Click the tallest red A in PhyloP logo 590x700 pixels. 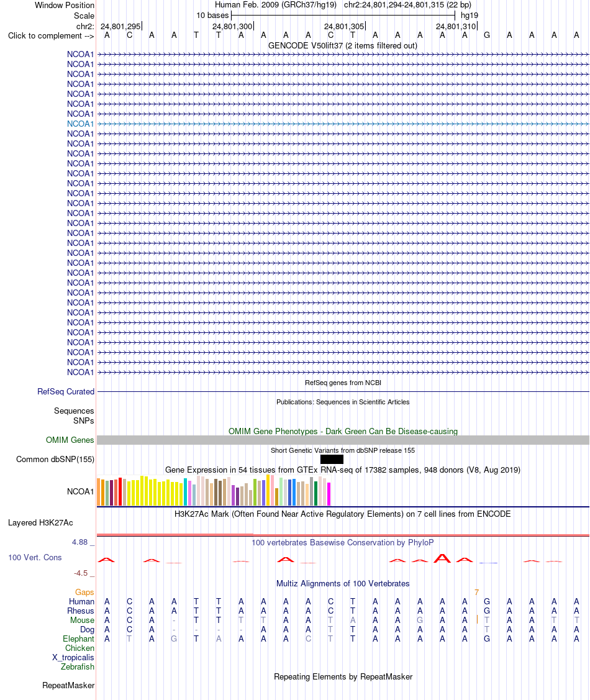[442, 558]
